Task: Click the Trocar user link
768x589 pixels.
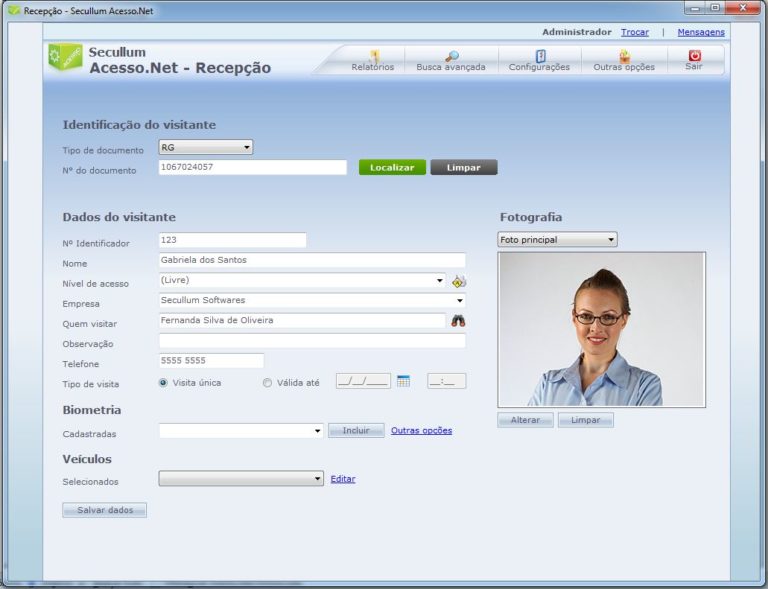Action: [x=634, y=32]
